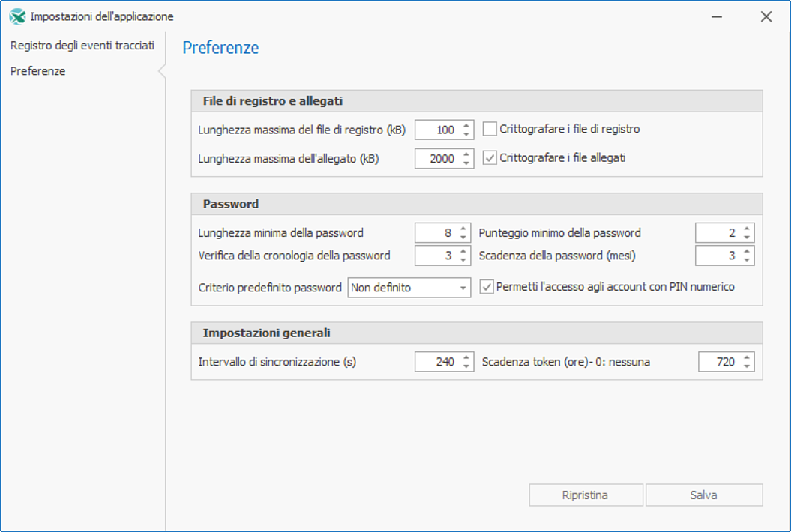The height and width of the screenshot is (532, 791).
Task: Toggle Crittografare i file allegati checkbox
Action: (490, 158)
